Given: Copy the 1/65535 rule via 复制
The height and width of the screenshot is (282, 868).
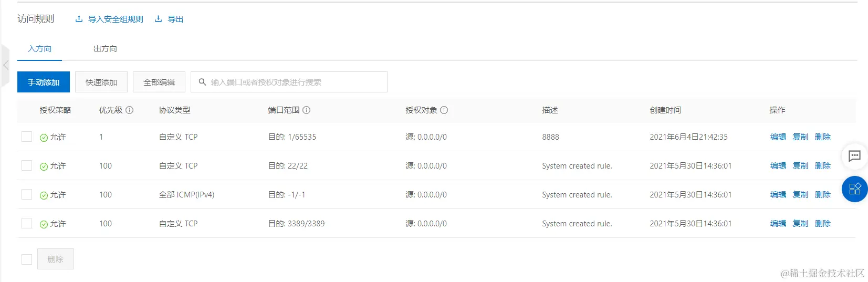Looking at the screenshot, I should [800, 137].
